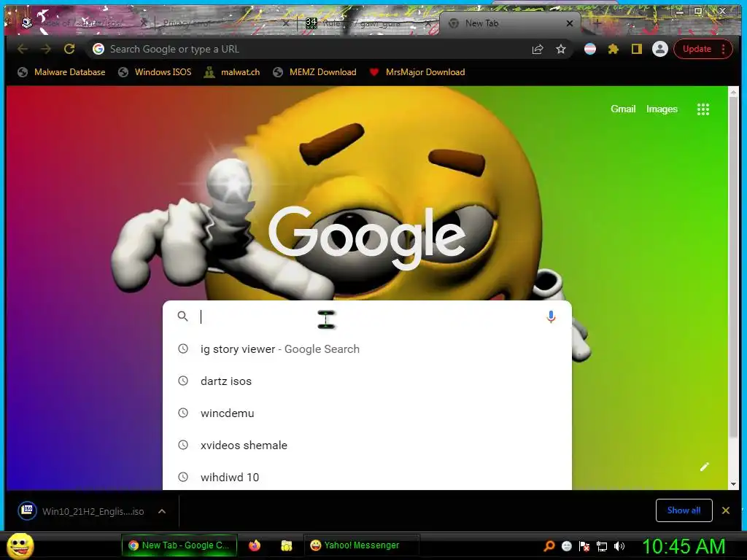This screenshot has height=560, width=747.
Task: Switch to the Yahoo! Messenger taskbar button
Action: tap(361, 545)
